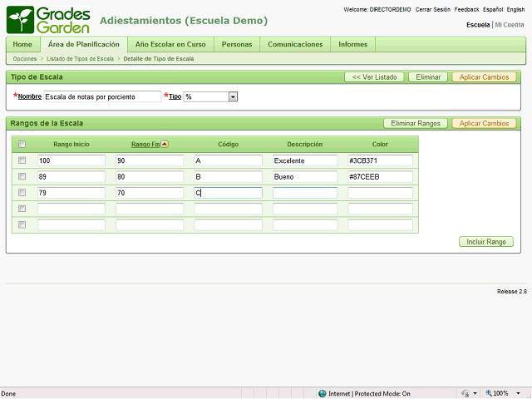
Task: Click the Eliminar button in Tipo de Escala
Action: point(428,77)
